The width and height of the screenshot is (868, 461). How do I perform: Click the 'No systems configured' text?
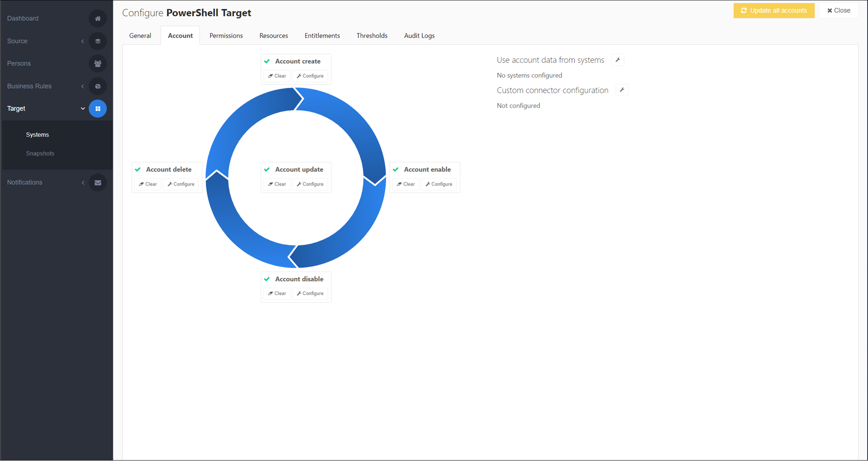tap(529, 76)
